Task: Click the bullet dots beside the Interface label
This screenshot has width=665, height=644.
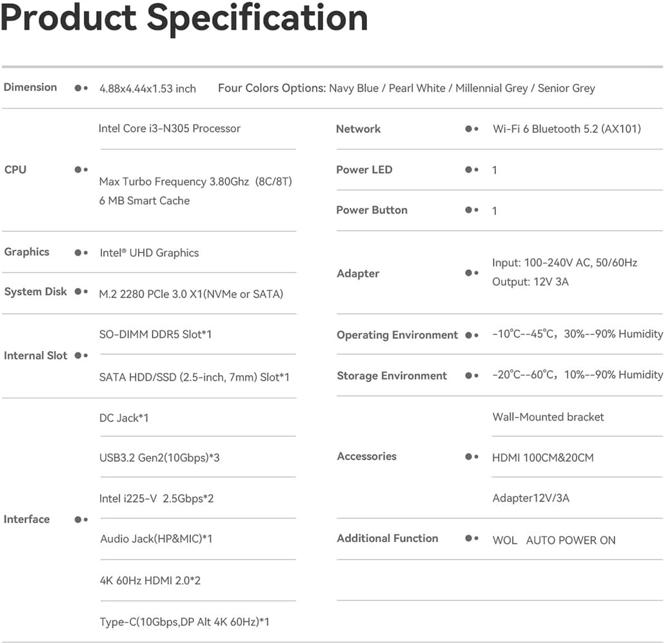Action: [81, 519]
